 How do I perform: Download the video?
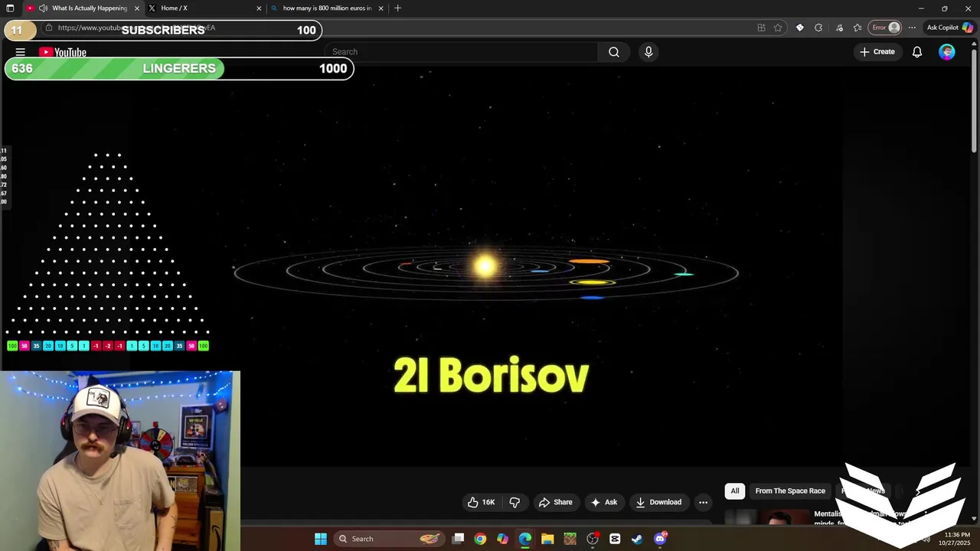pyautogui.click(x=658, y=502)
